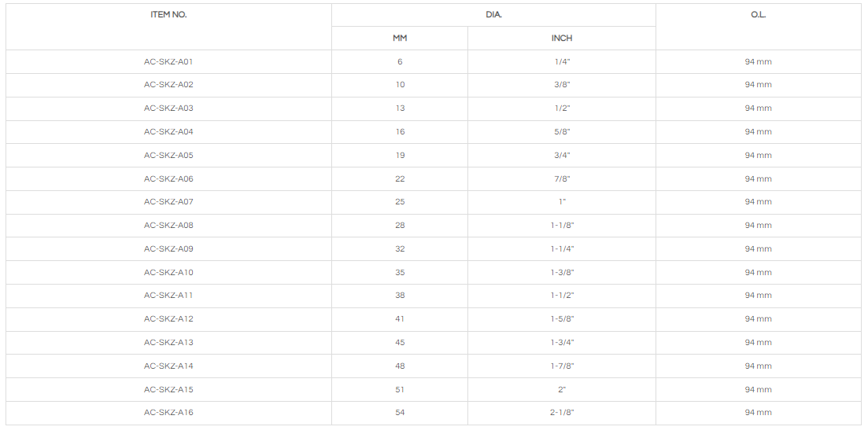The image size is (868, 434).
Task: Select the AC-SKZ-A04 item cell
Action: (168, 132)
